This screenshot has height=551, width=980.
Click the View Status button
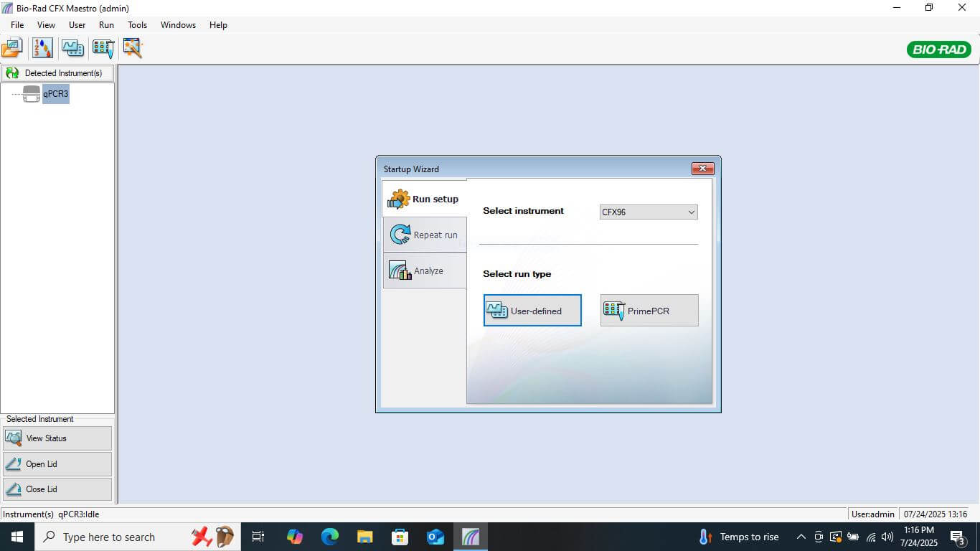coord(57,438)
